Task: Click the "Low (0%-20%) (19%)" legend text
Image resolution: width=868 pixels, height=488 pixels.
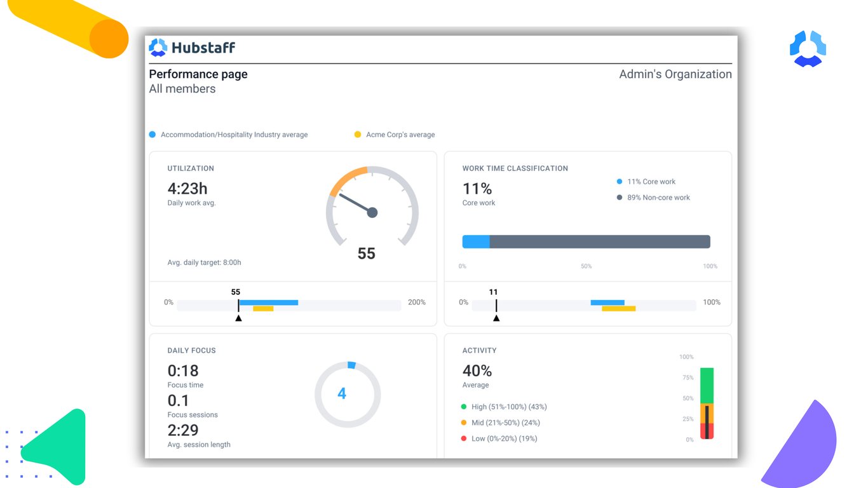Action: [x=505, y=438]
